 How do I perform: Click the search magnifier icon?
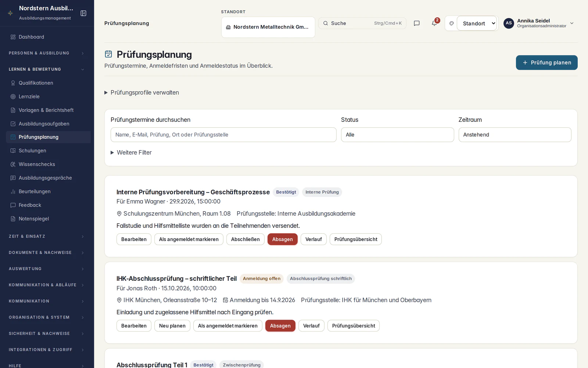coord(326,23)
